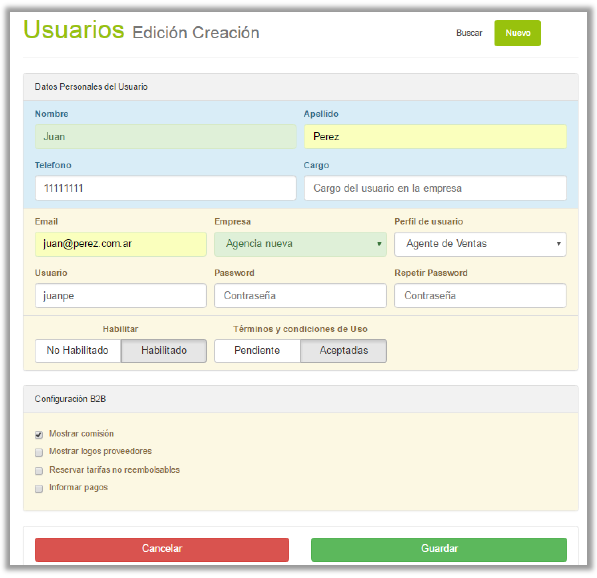This screenshot has height=578, width=597.
Task: Select the Telefono input field
Action: point(166,188)
